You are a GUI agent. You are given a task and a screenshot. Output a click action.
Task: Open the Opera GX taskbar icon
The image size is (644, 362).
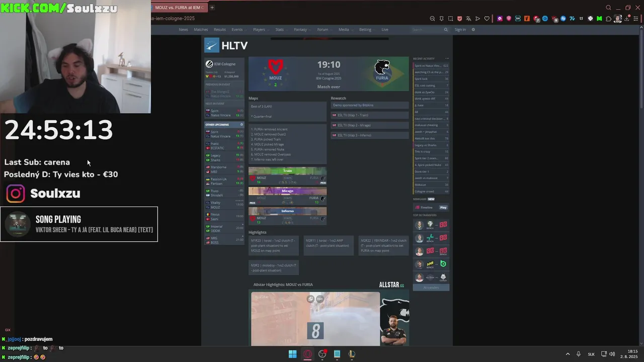pyautogui.click(x=307, y=354)
